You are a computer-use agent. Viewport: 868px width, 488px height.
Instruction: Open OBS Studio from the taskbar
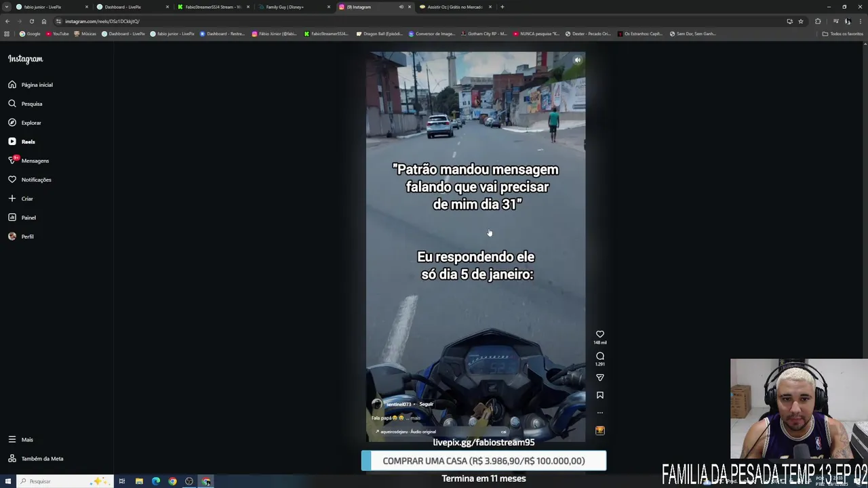tap(189, 481)
